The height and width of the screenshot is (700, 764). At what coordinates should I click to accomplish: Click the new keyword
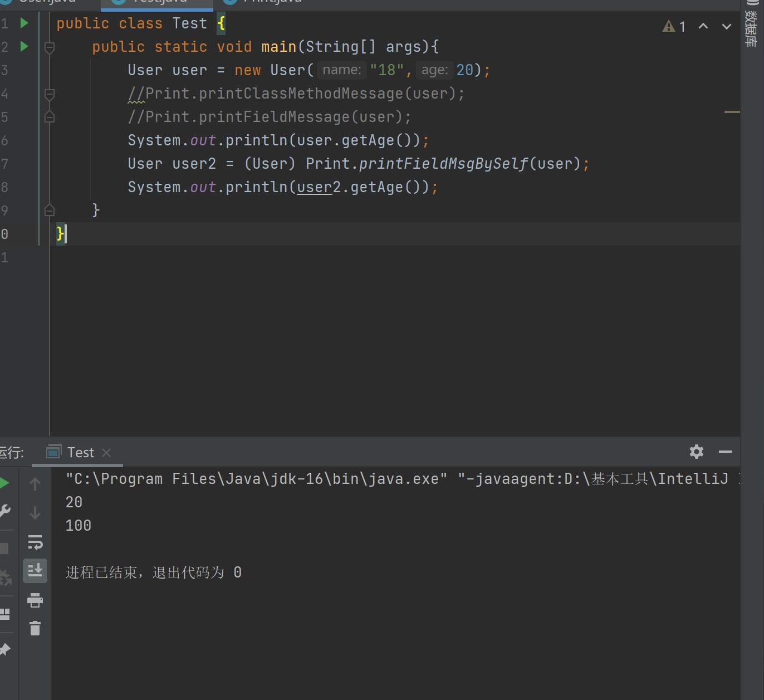point(248,70)
